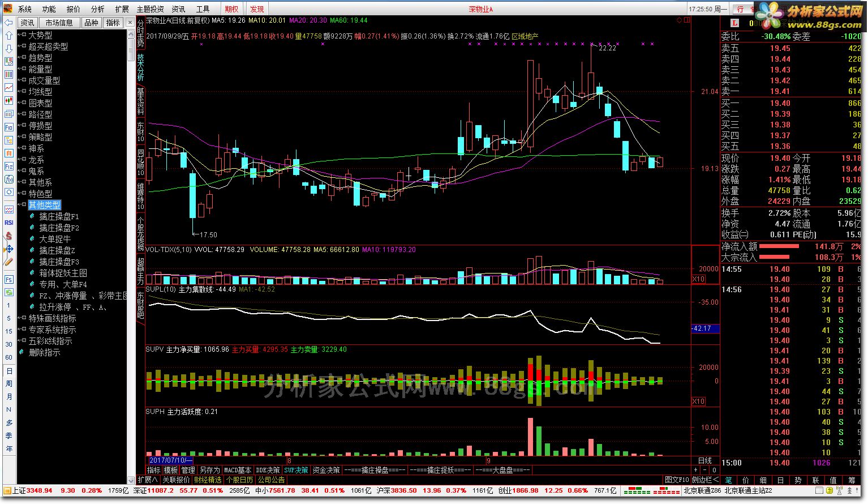
Task: Click the 发现 button in the top bar
Action: point(257,9)
